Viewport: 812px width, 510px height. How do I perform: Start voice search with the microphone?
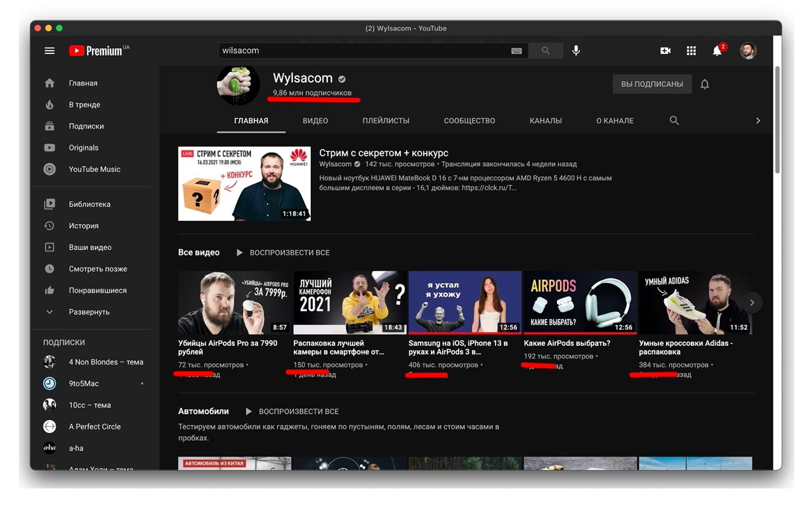pos(576,51)
